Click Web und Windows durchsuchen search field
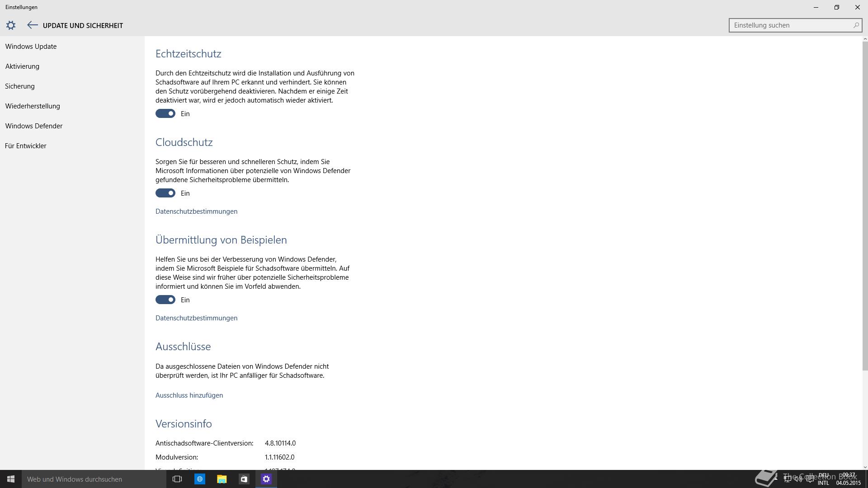The width and height of the screenshot is (868, 488). coord(94,479)
